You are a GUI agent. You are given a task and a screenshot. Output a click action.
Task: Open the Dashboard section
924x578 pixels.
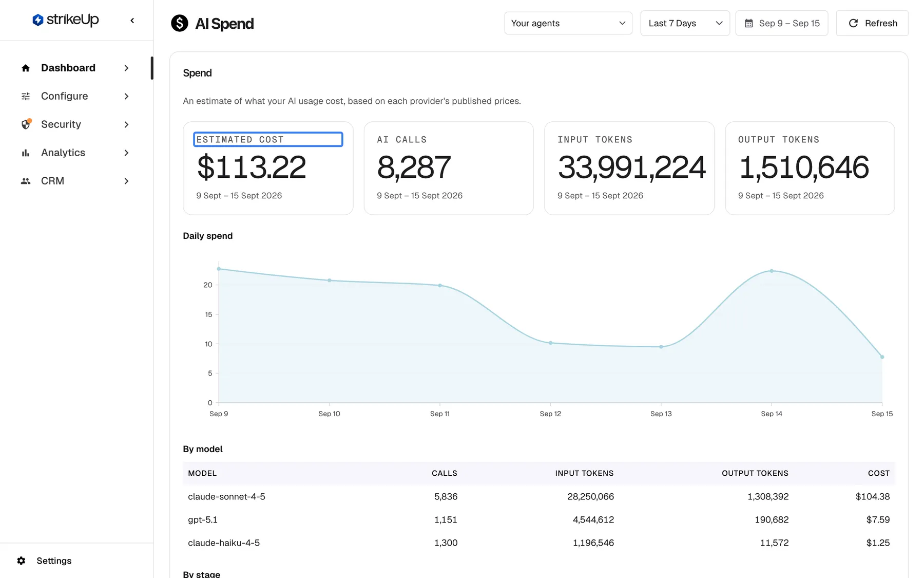pyautogui.click(x=75, y=68)
